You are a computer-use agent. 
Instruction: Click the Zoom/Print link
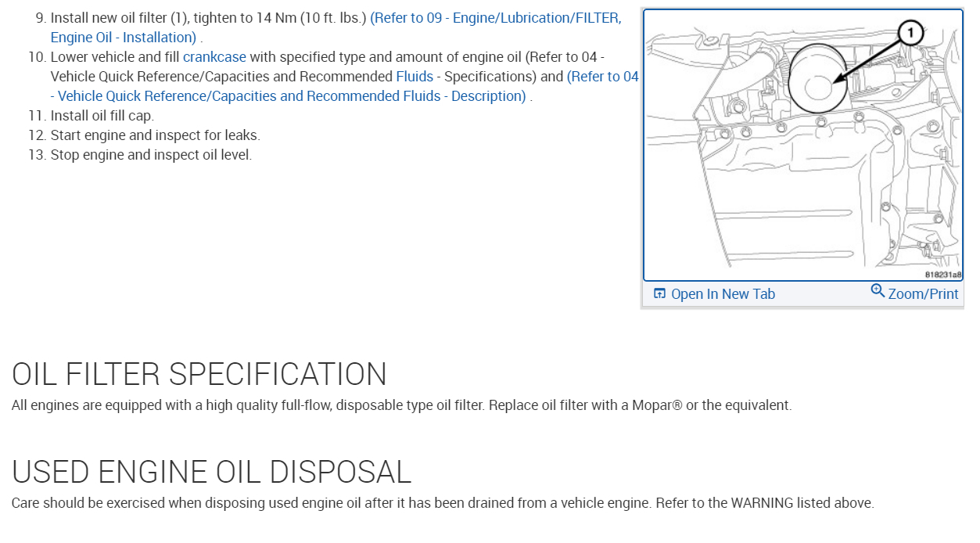(x=923, y=294)
